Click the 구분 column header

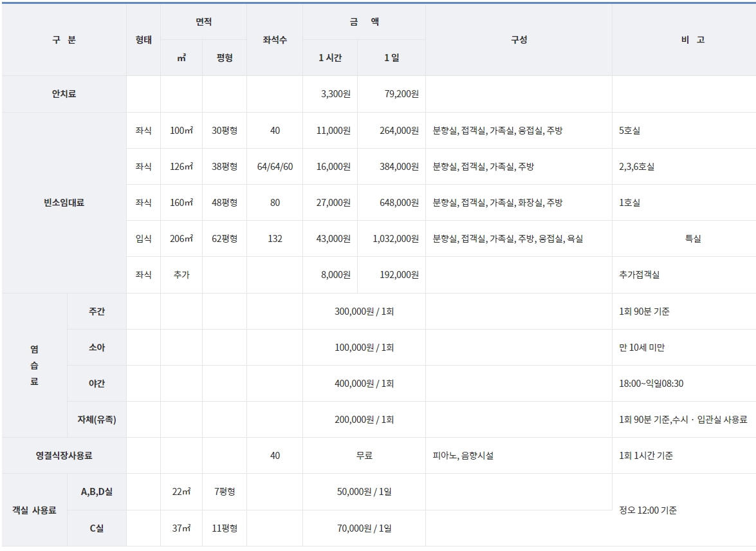64,40
